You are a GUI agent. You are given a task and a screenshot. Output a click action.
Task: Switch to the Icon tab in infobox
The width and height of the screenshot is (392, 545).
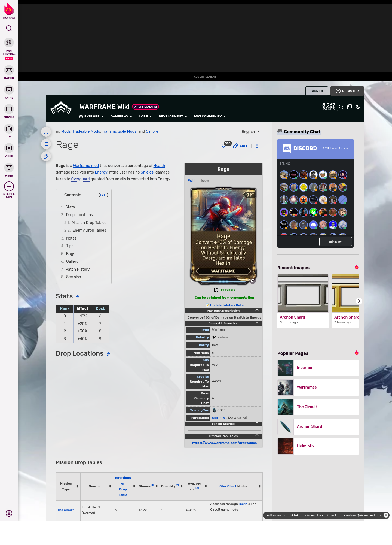click(x=205, y=181)
